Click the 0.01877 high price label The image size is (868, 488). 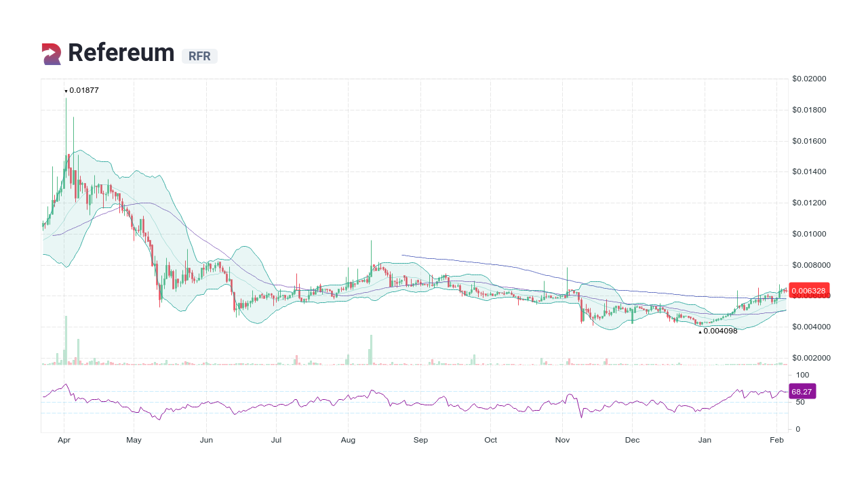point(84,90)
